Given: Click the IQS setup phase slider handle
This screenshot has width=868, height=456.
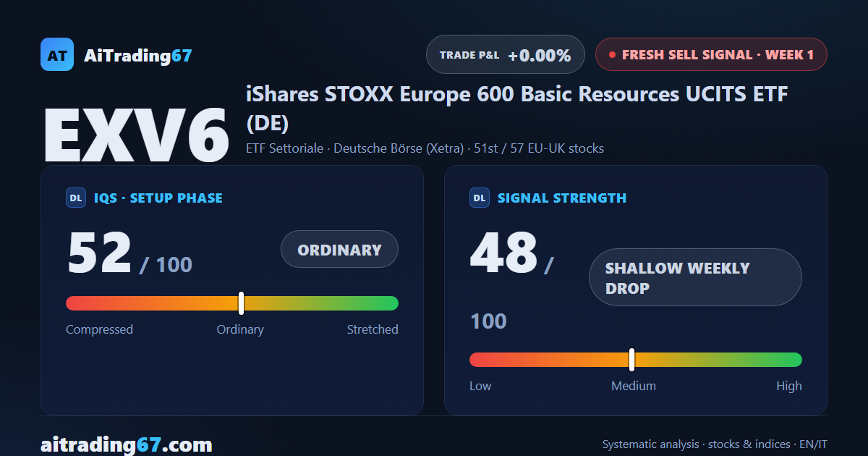Looking at the screenshot, I should 241,303.
